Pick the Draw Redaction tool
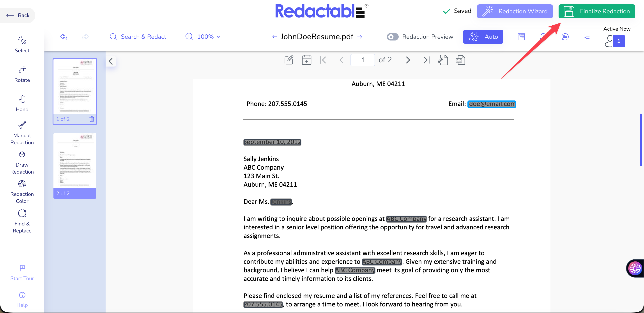 (x=22, y=162)
